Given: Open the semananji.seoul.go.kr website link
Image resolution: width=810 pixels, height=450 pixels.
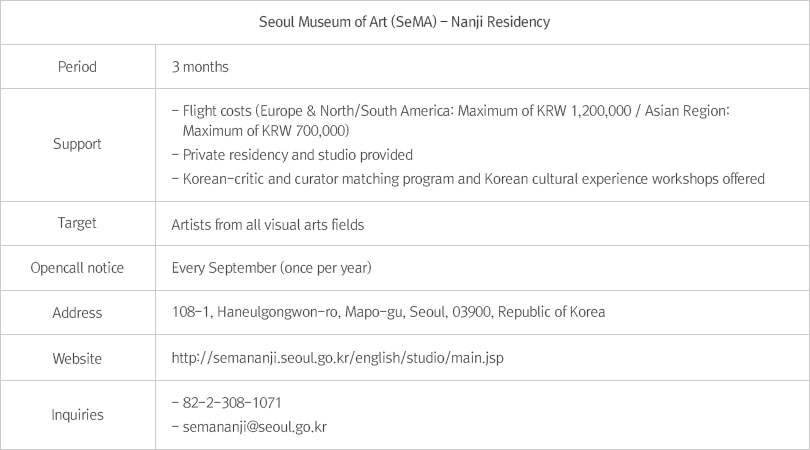Looking at the screenshot, I should [353, 357].
